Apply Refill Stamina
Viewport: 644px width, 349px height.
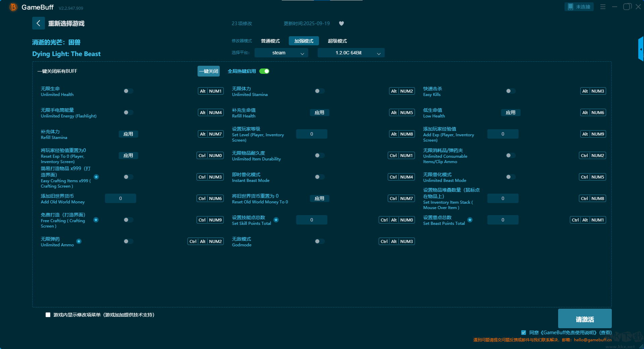click(x=128, y=134)
